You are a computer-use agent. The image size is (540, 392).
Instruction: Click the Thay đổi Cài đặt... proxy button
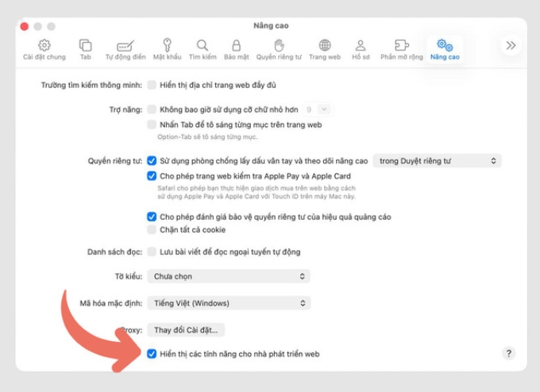pyautogui.click(x=186, y=330)
